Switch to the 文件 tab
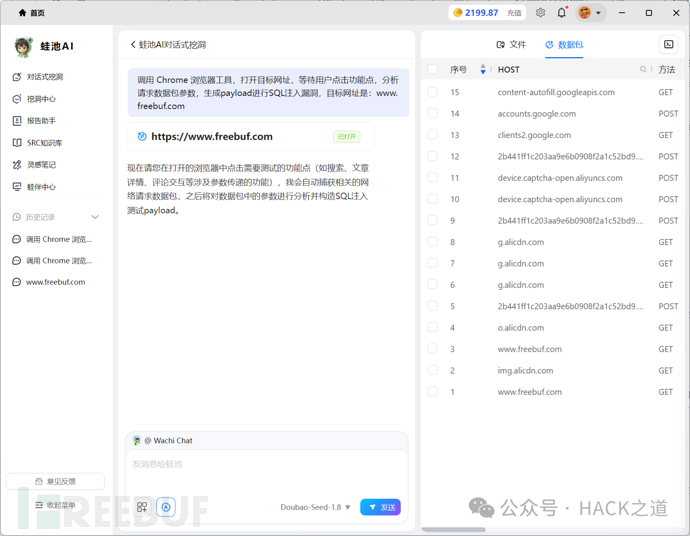 click(511, 44)
